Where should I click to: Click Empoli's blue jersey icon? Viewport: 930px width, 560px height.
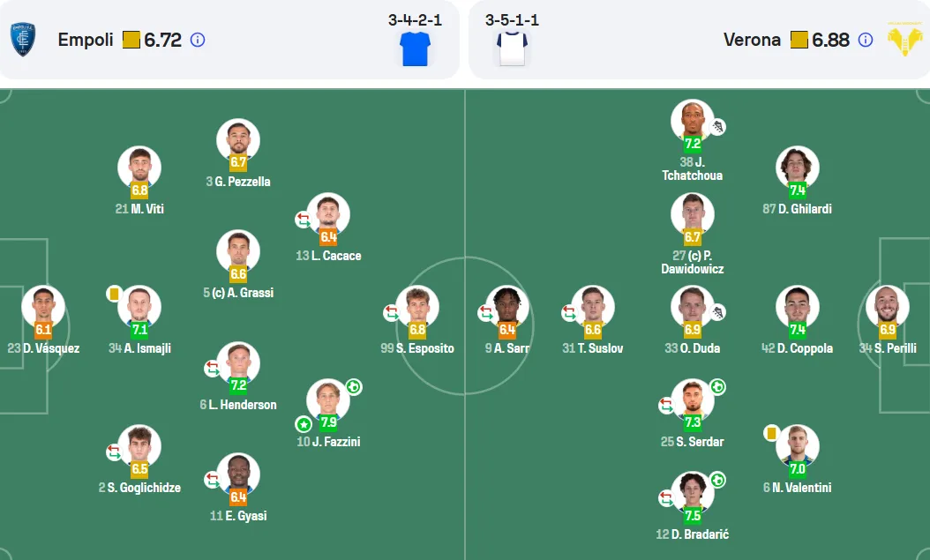[416, 49]
